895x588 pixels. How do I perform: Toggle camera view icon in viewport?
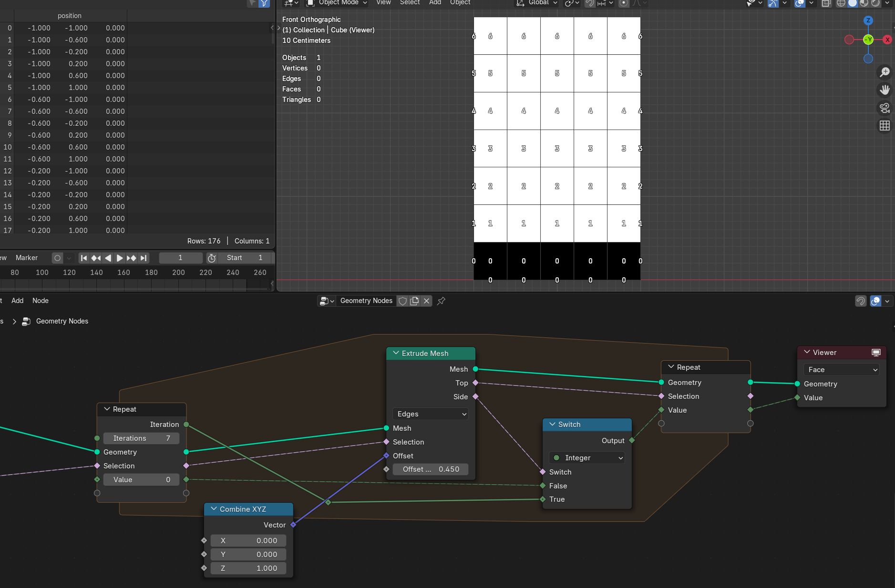click(885, 108)
